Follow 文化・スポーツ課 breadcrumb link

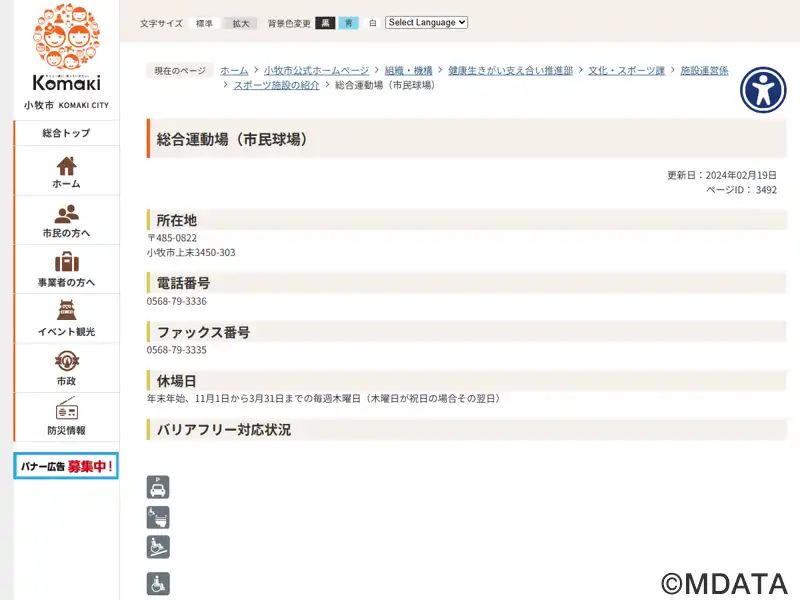point(627,70)
